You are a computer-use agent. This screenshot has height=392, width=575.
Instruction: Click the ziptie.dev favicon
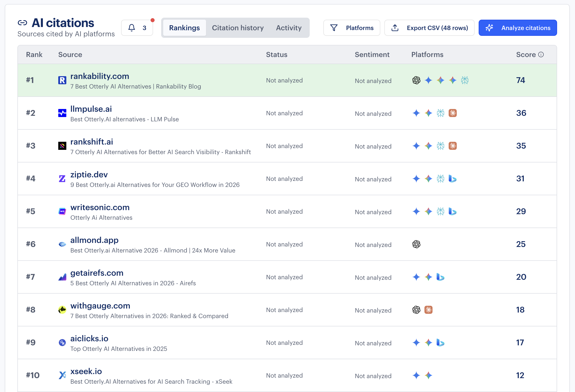click(62, 179)
